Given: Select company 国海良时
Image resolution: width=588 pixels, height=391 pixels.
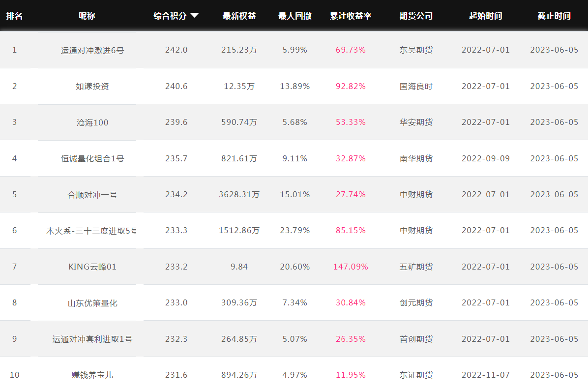Looking at the screenshot, I should (416, 86).
